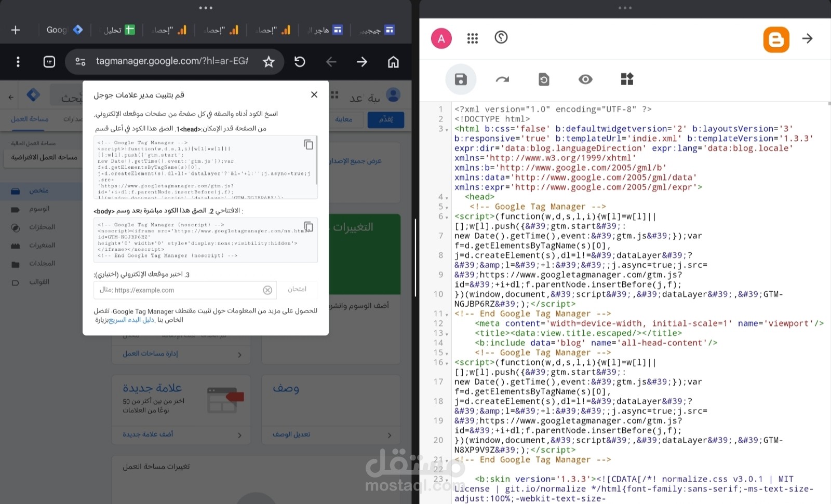The width and height of the screenshot is (831, 504).
Task: Collapse second script fold at line 16
Action: pyautogui.click(x=447, y=363)
